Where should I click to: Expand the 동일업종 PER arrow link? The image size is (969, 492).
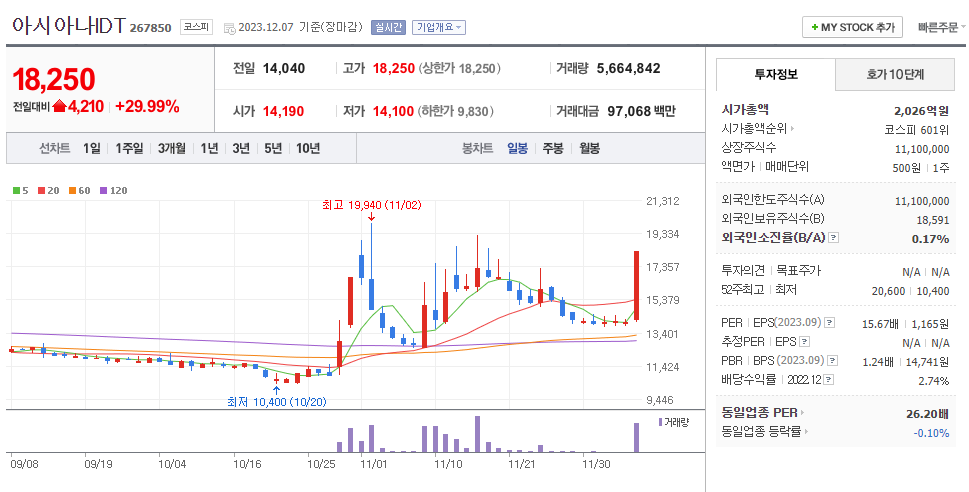[x=802, y=413]
